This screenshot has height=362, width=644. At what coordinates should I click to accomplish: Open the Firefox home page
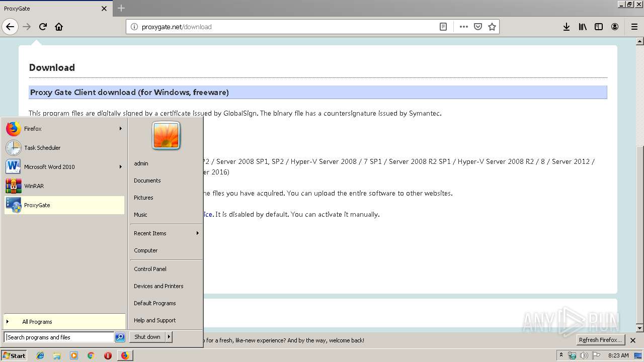point(59,27)
